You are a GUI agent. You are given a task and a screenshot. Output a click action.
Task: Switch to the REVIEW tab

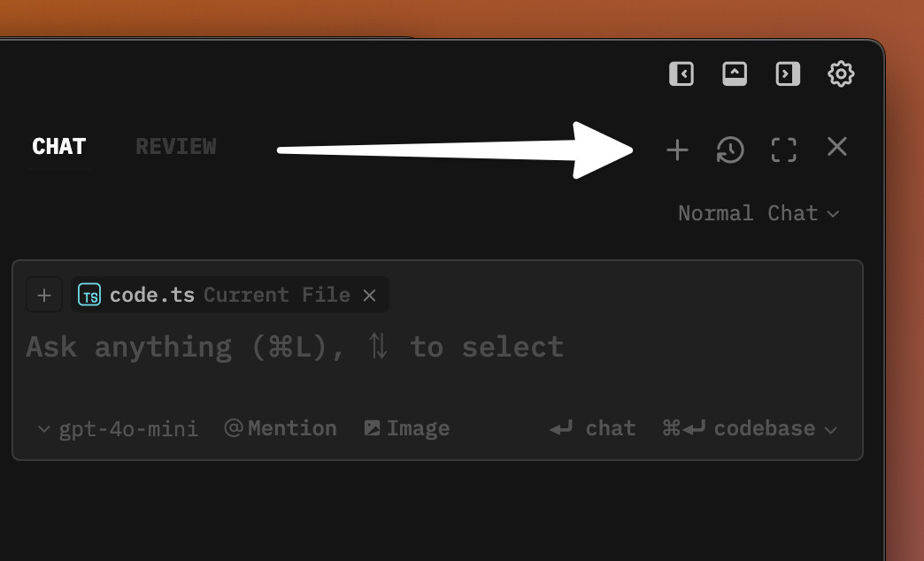coord(175,146)
